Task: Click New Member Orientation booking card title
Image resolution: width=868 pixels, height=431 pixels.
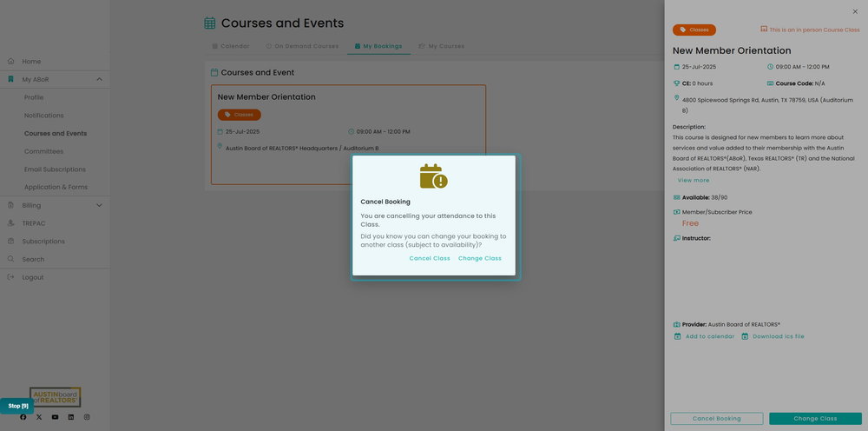Action: [x=266, y=97]
